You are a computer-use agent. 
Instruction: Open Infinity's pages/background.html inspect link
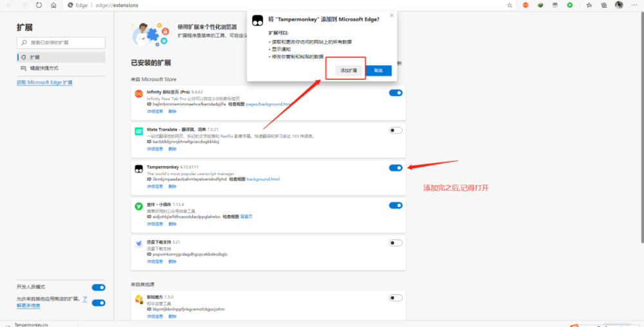(x=269, y=104)
